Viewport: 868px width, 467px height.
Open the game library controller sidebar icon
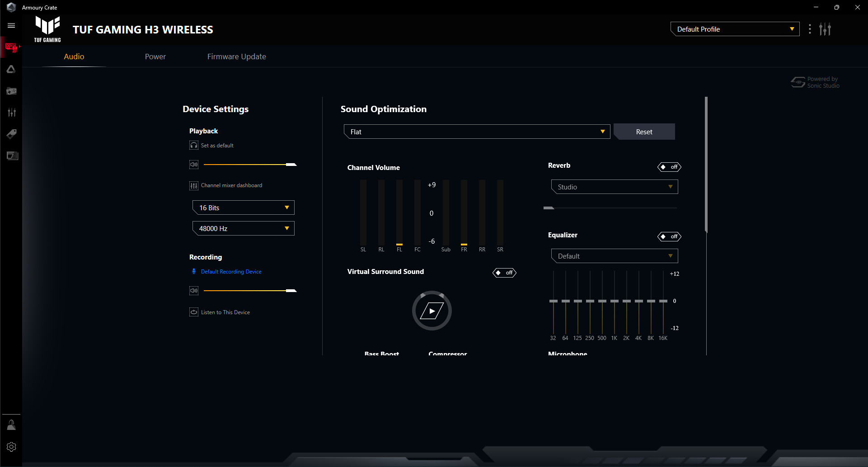pyautogui.click(x=11, y=91)
